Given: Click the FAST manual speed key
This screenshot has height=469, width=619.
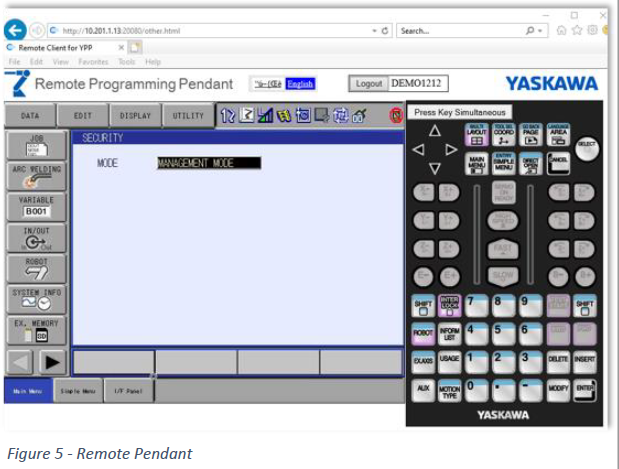Looking at the screenshot, I should (503, 249).
